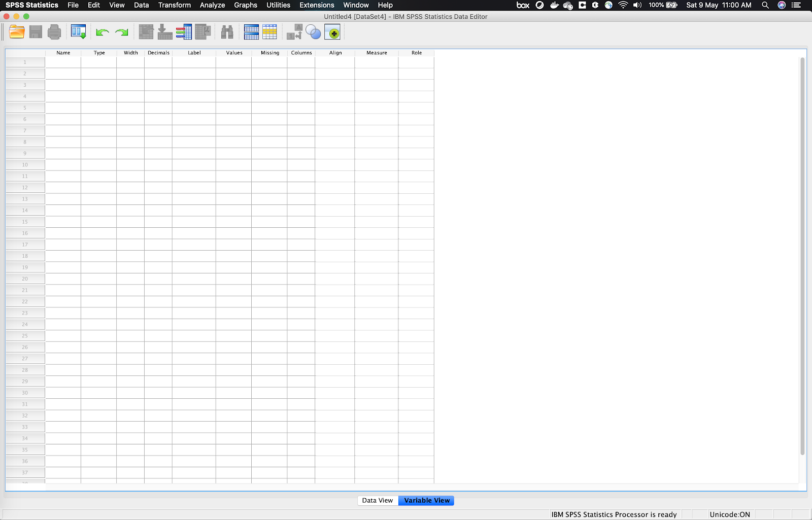This screenshot has height=520, width=812.
Task: Print using the printer icon
Action: pyautogui.click(x=54, y=32)
